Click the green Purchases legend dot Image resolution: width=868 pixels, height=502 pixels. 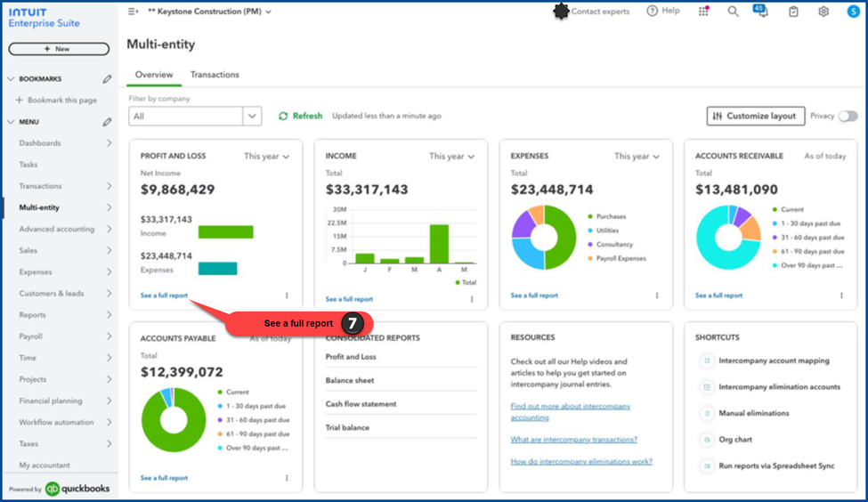coord(590,217)
